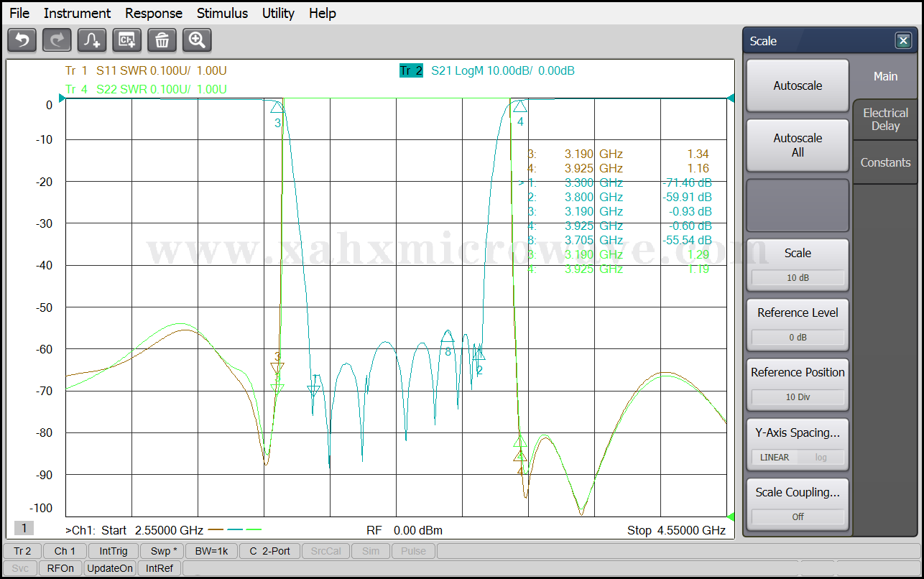Click marker 3 triangle on S21 passband edge
Image resolution: width=924 pixels, height=579 pixels.
[277, 107]
